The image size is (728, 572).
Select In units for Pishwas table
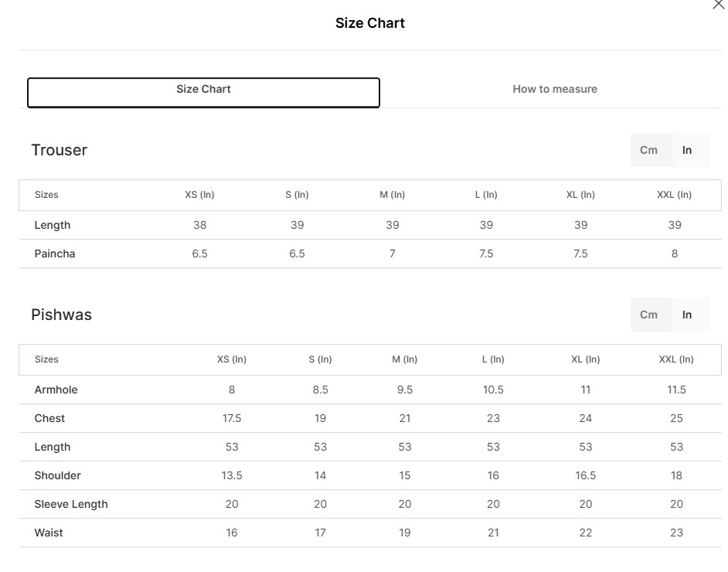(687, 315)
